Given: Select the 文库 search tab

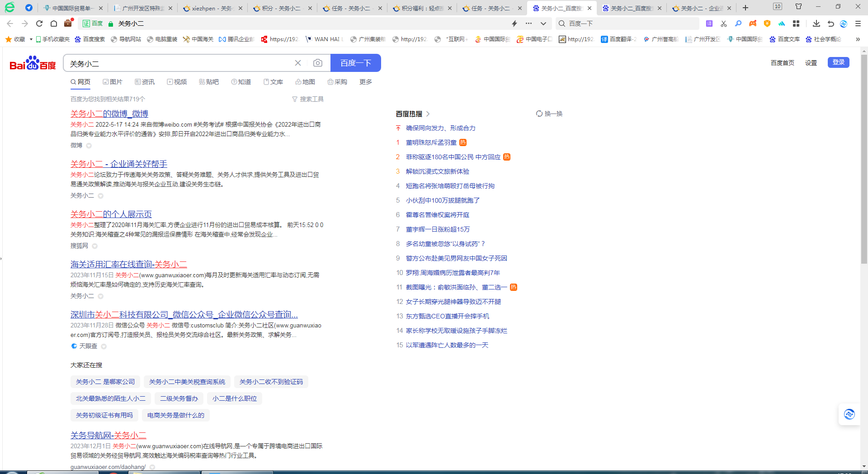Looking at the screenshot, I should (273, 82).
